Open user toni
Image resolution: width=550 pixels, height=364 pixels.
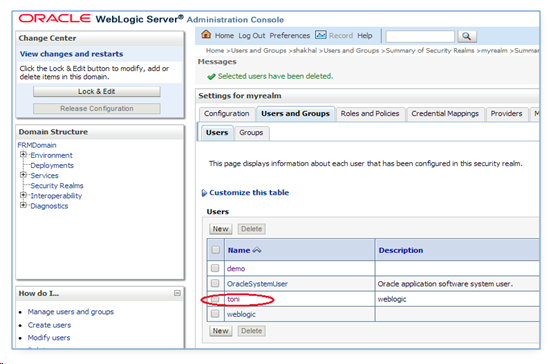tap(233, 299)
